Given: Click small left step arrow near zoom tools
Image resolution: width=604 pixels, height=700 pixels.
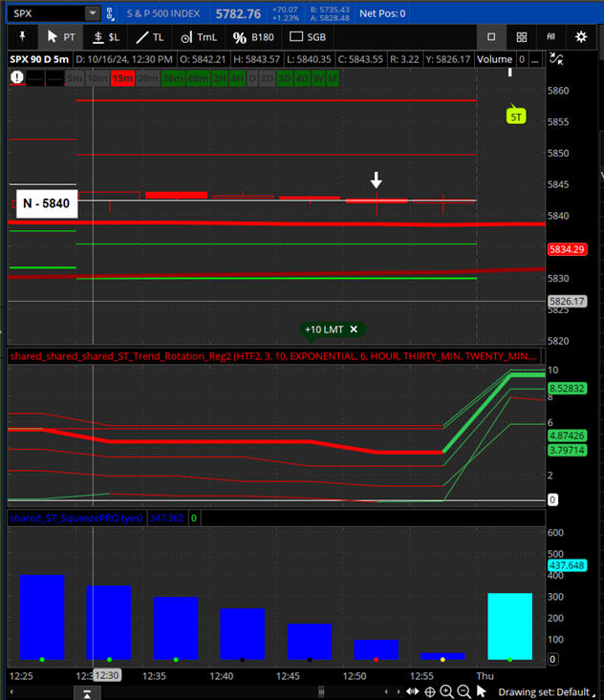Looking at the screenshot, I should coord(386,692).
